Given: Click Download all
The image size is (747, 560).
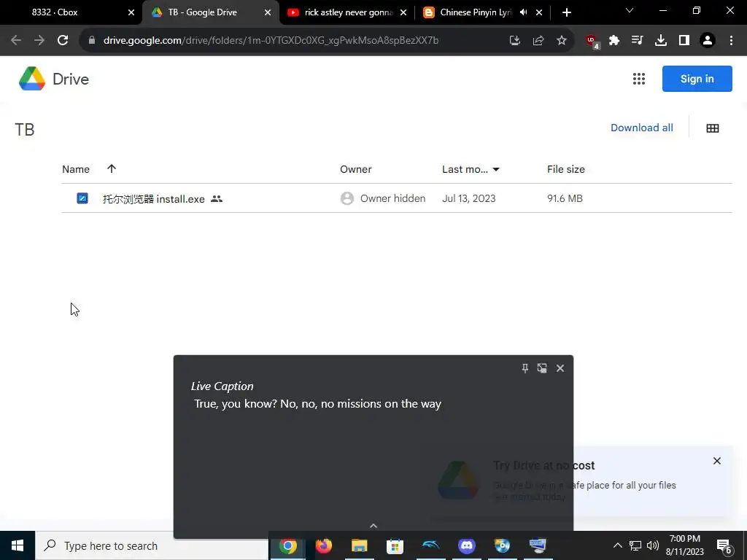Looking at the screenshot, I should pyautogui.click(x=642, y=128).
